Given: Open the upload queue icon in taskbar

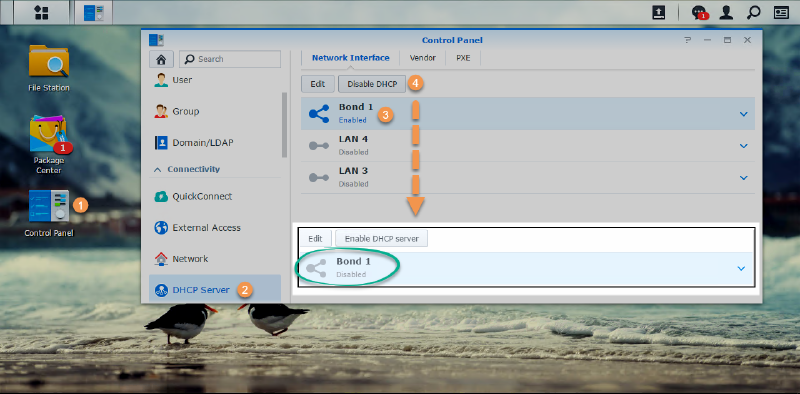Looking at the screenshot, I should click(659, 13).
